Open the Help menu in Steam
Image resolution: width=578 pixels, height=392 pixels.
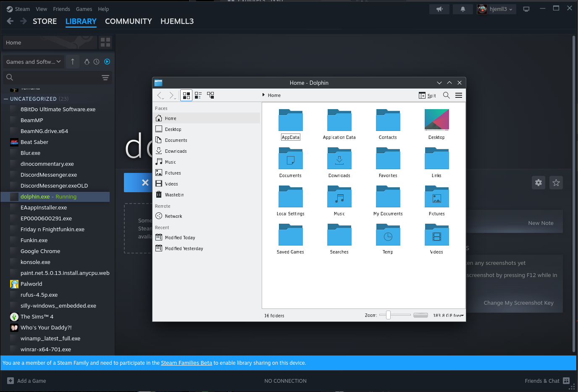click(x=103, y=9)
